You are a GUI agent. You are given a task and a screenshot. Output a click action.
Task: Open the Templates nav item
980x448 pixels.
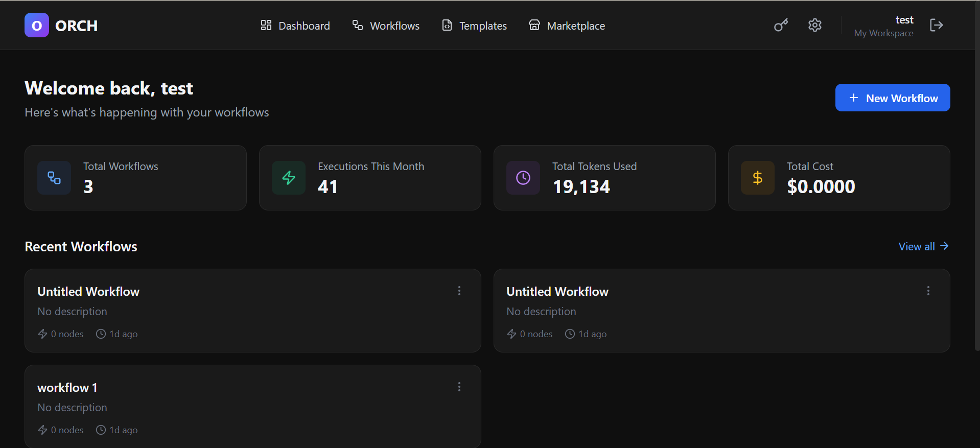tap(474, 26)
